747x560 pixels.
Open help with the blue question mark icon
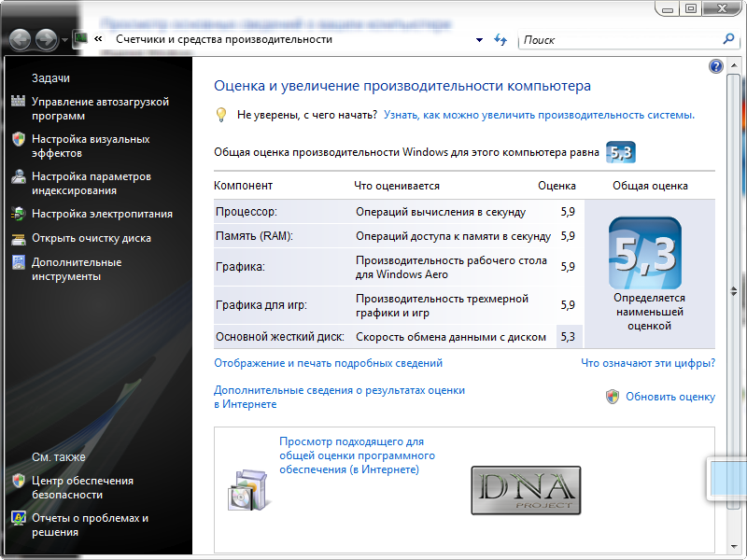[716, 66]
